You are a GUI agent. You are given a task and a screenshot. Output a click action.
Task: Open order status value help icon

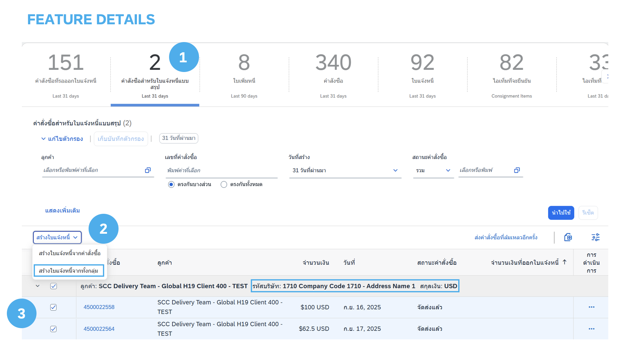coord(517,170)
